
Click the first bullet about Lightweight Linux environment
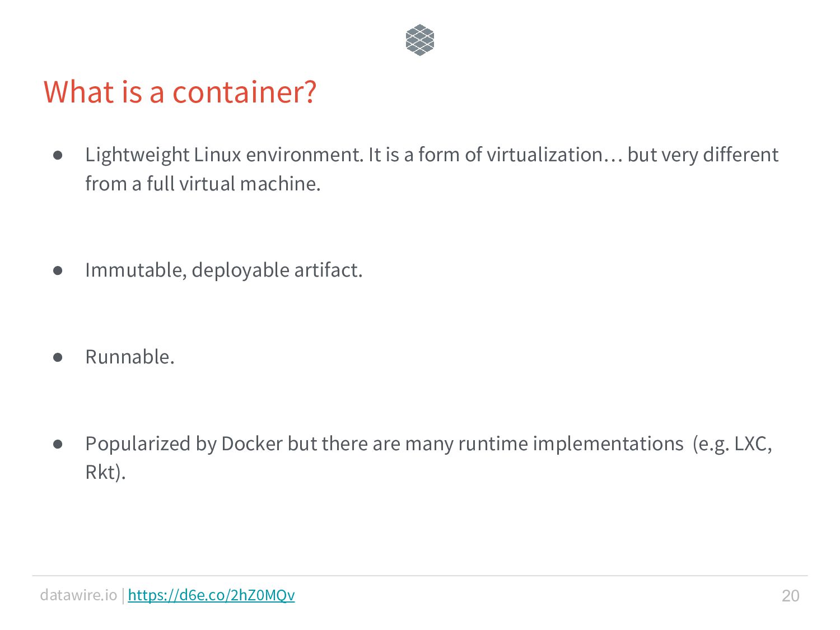[432, 169]
